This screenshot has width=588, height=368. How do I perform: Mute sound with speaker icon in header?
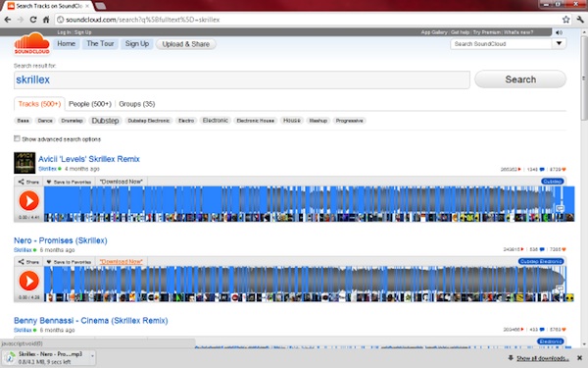[559, 32]
